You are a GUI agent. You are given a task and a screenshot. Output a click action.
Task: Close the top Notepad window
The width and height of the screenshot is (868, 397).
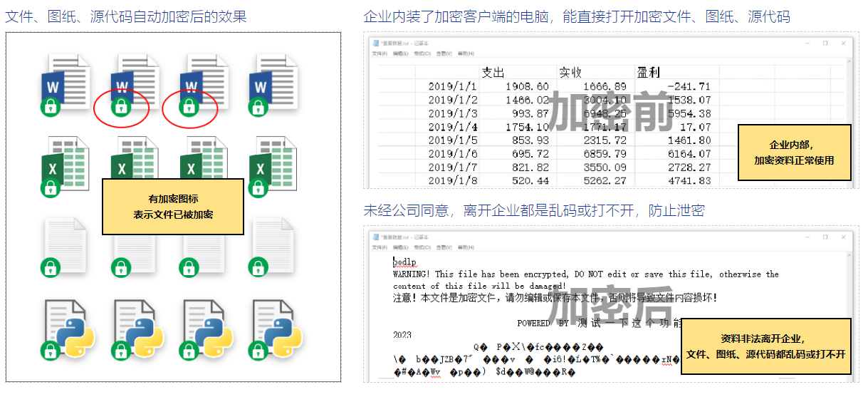tap(843, 43)
